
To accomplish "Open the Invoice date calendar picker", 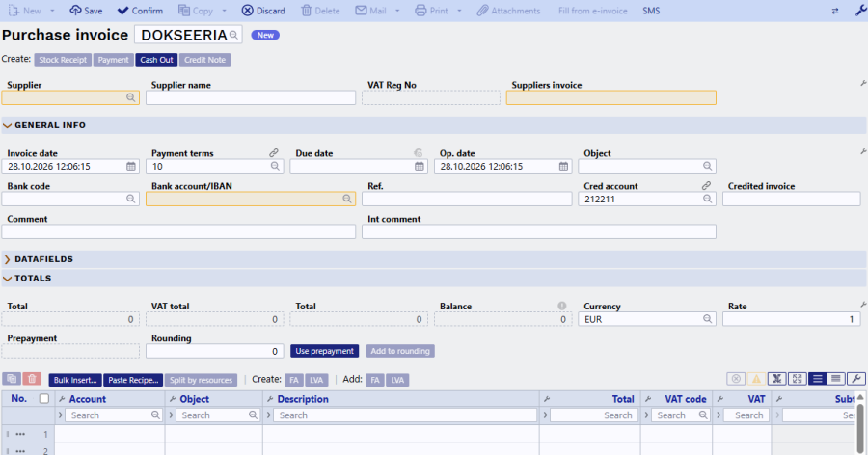I will click(x=130, y=166).
